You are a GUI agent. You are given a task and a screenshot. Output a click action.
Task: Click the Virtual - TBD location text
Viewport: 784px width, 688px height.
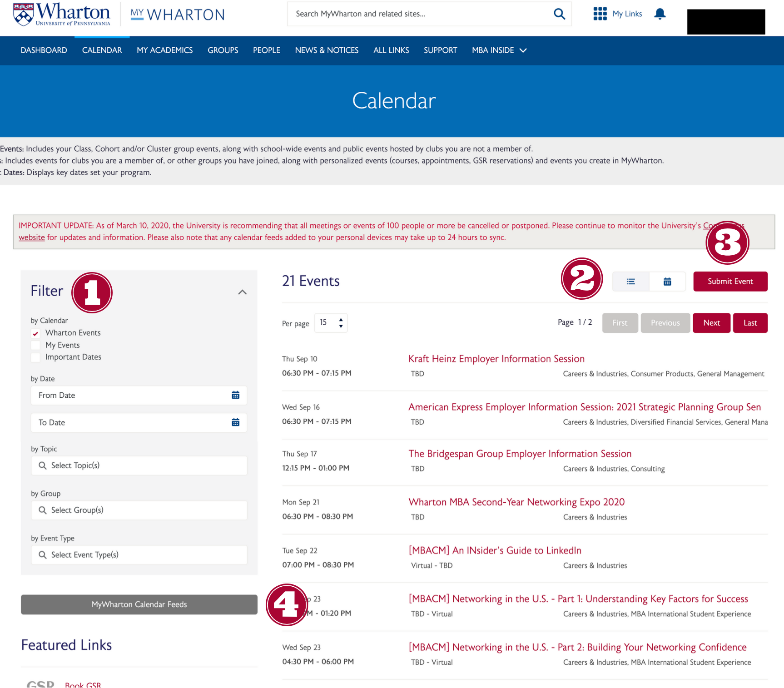click(x=432, y=565)
